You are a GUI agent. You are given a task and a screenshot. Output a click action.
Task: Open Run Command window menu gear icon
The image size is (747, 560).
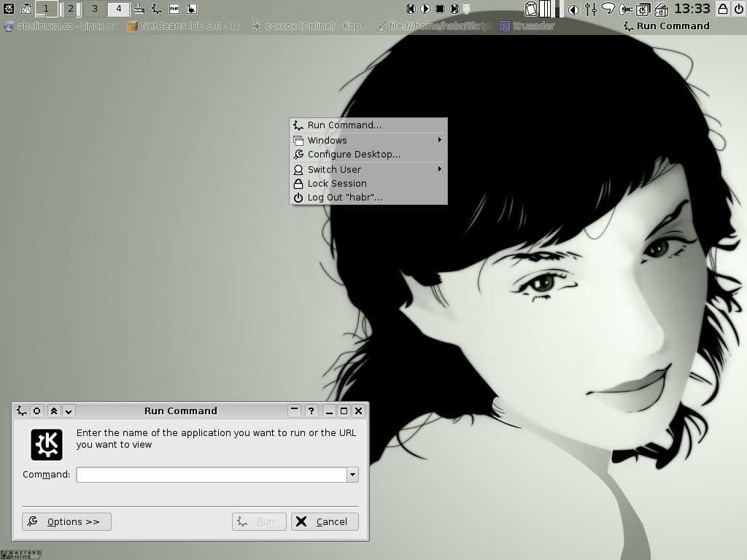tap(22, 411)
